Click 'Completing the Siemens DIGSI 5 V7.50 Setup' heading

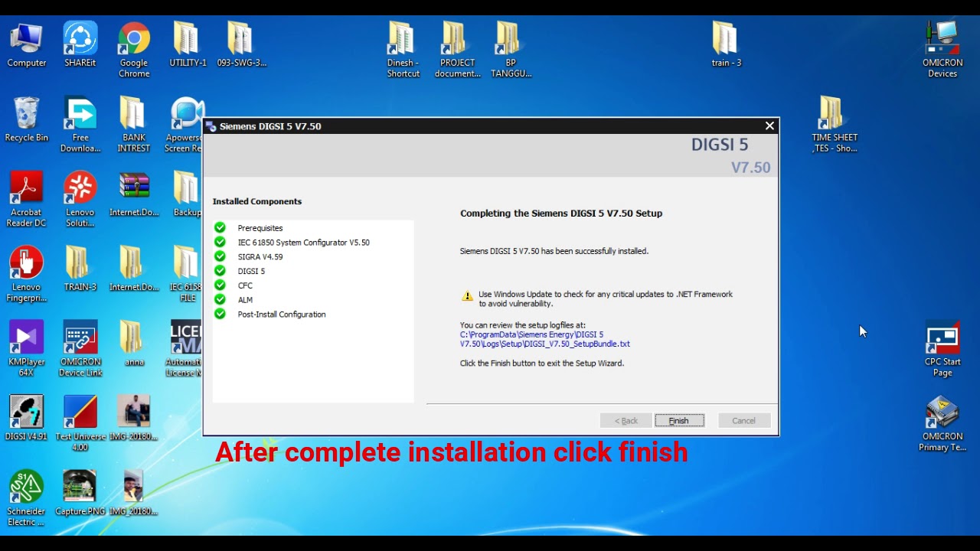561,214
